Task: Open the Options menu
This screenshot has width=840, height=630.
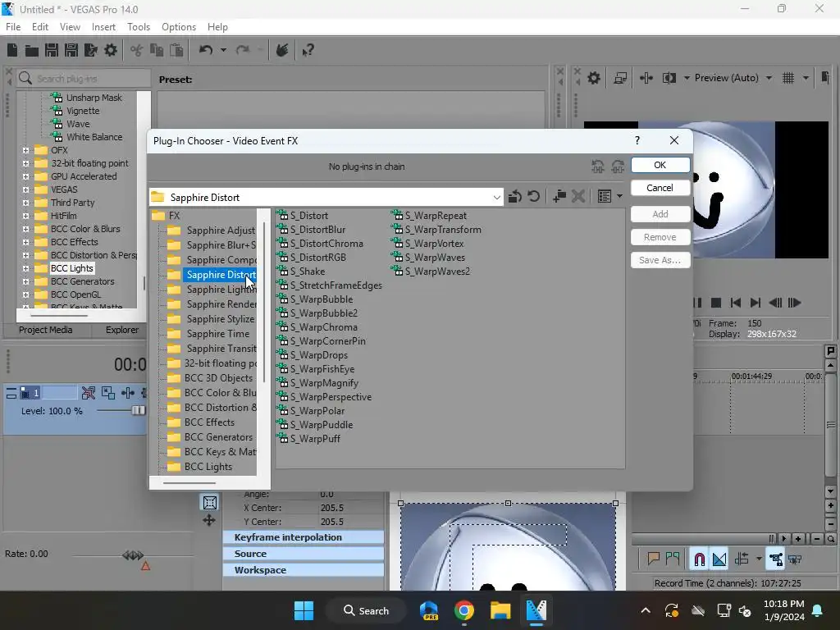Action: tap(178, 27)
